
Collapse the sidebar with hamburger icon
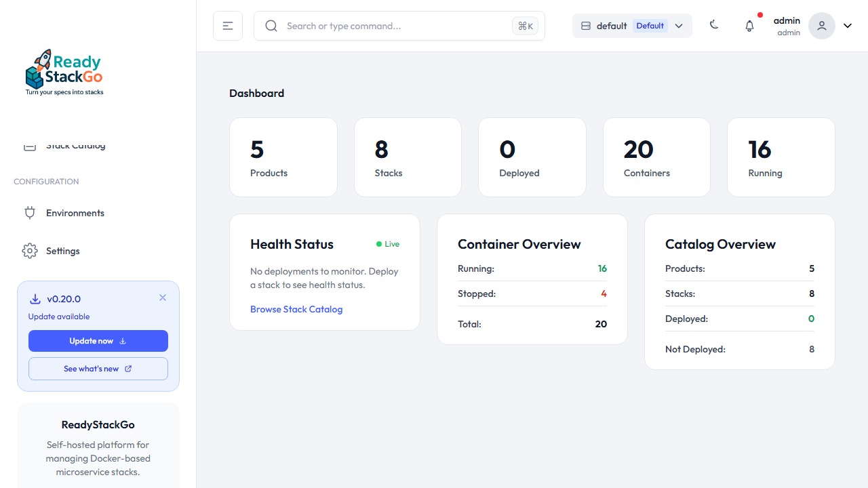(x=228, y=26)
